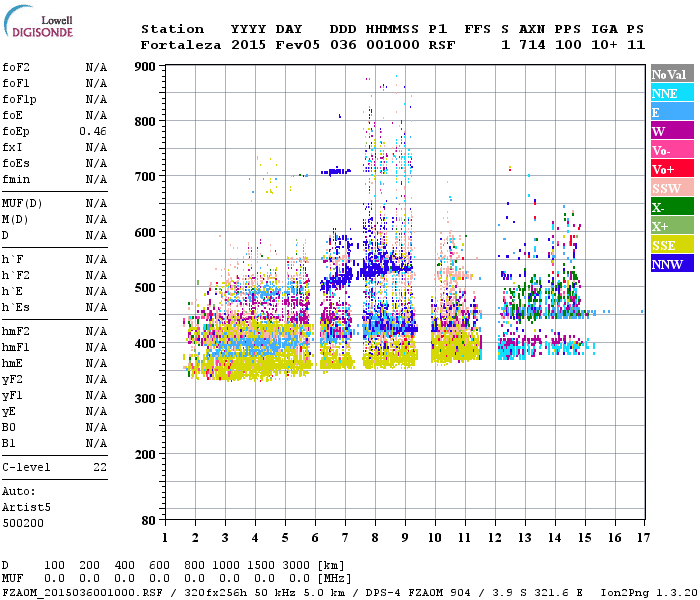The image size is (700, 600).
Task: Click the year 2015 in header
Action: 248,45
